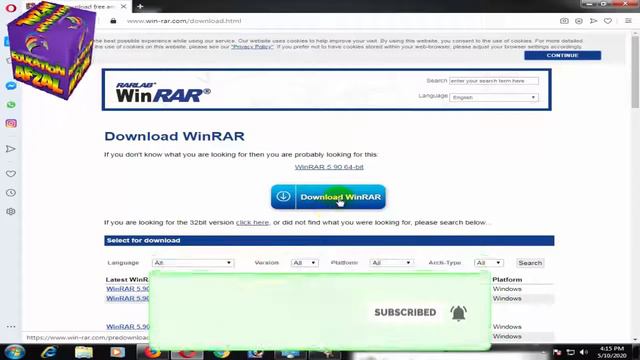
Task: Open the WinRAR 5.90 64-bit link
Action: (329, 167)
